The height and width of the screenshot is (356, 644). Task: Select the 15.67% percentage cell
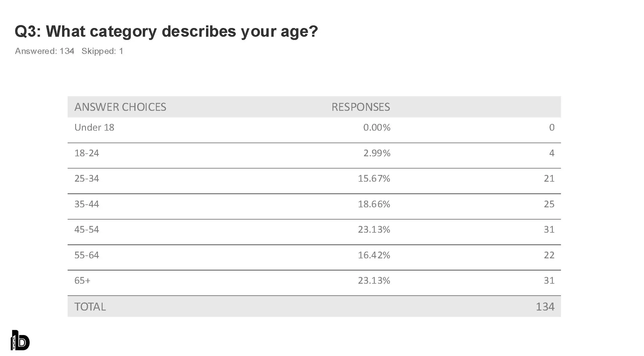point(374,178)
